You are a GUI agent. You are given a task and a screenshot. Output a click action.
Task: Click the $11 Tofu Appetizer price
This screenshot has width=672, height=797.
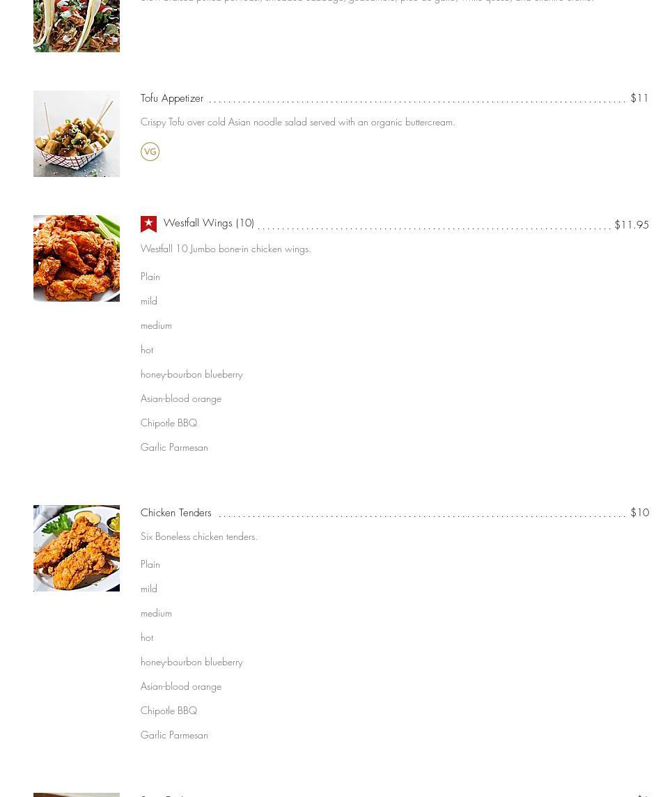click(639, 98)
